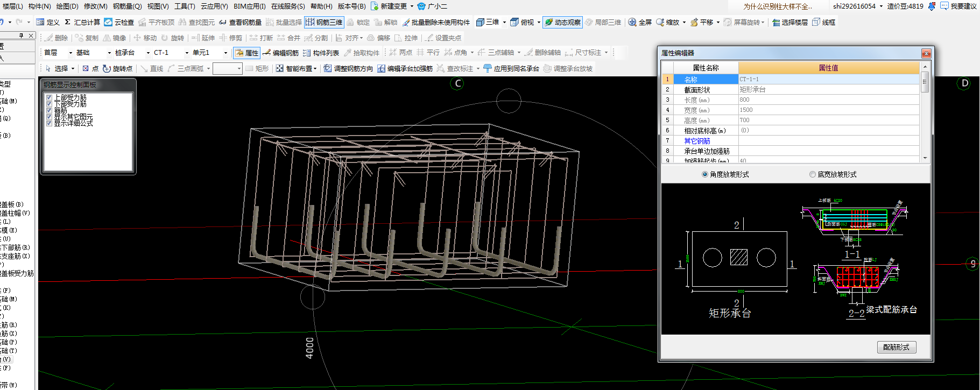
Task: Click 应用到同名承台 tool
Action: (511, 68)
